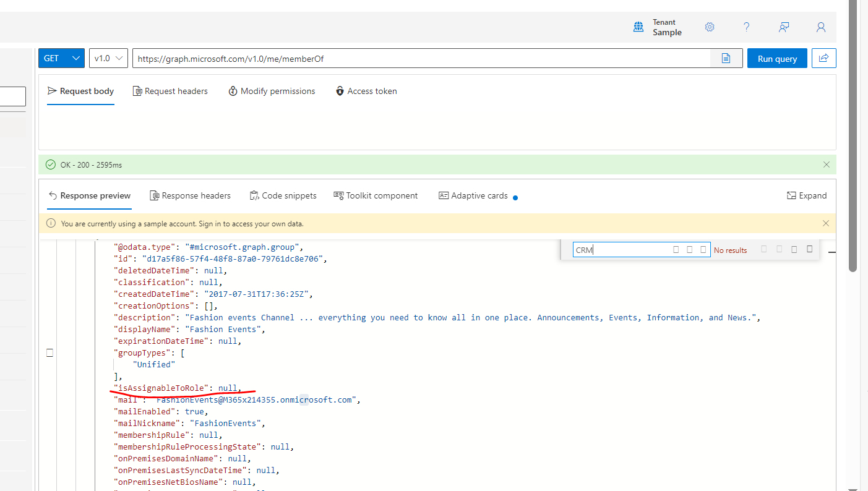
Task: Click the "description" Fashion events Channel line
Action: coord(437,317)
